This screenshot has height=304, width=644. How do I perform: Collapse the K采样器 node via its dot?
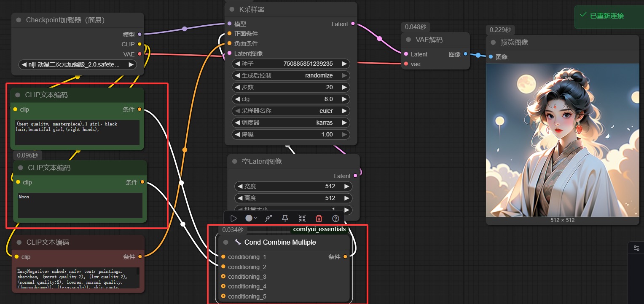[x=232, y=9]
